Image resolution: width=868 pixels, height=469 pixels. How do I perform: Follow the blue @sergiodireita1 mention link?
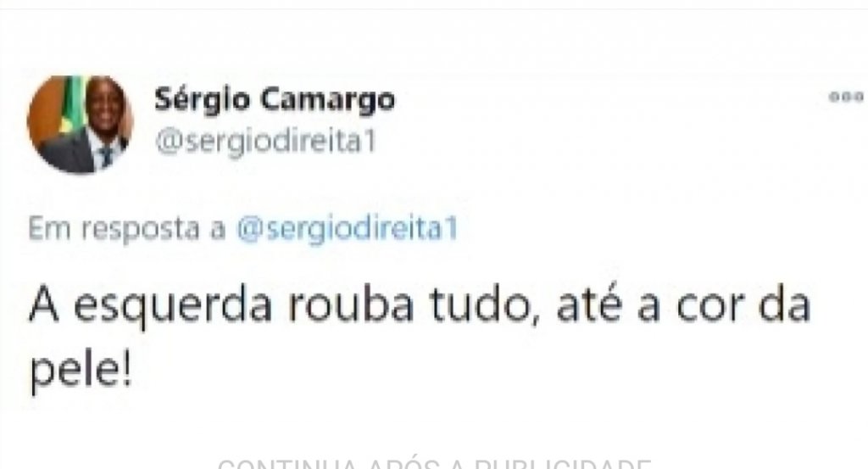click(x=348, y=228)
